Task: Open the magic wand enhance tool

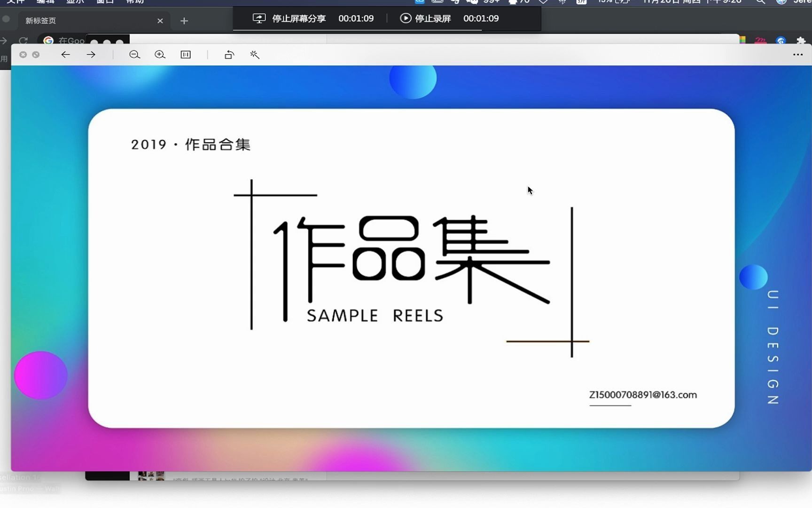Action: [255, 55]
